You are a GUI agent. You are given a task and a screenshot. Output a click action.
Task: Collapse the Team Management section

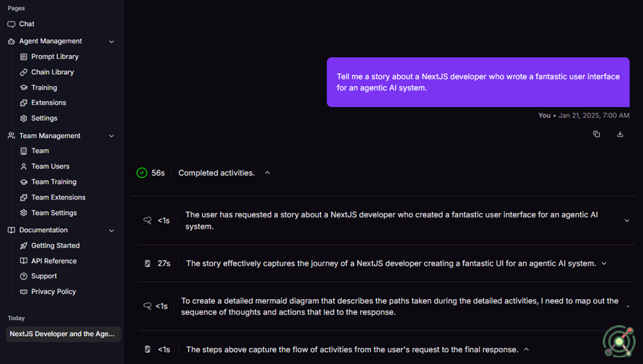(112, 136)
